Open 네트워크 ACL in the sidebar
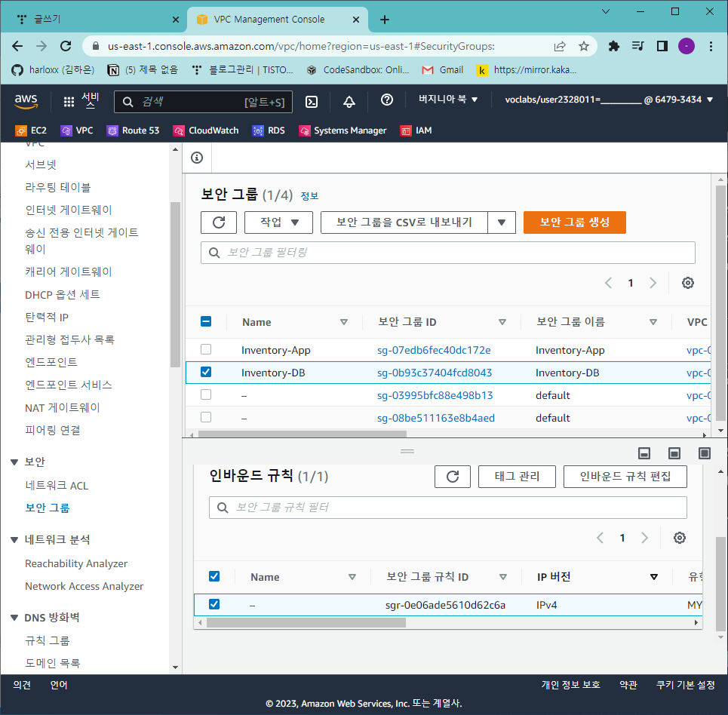Viewport: 728px width, 715px height. [57, 486]
